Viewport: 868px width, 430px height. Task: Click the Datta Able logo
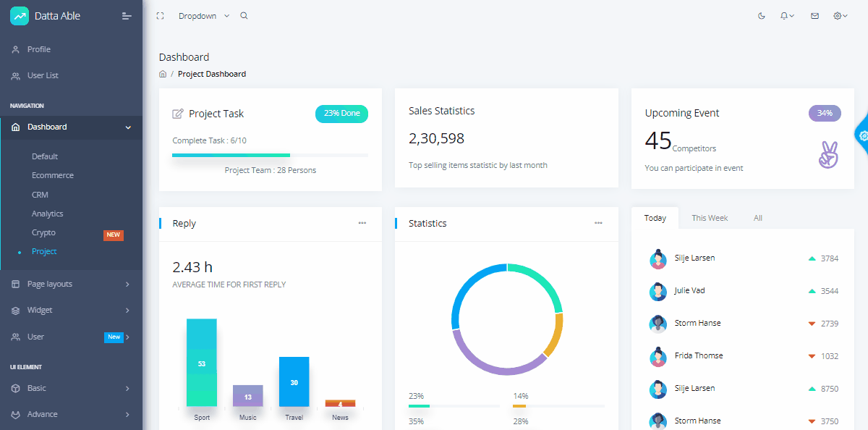pos(46,16)
